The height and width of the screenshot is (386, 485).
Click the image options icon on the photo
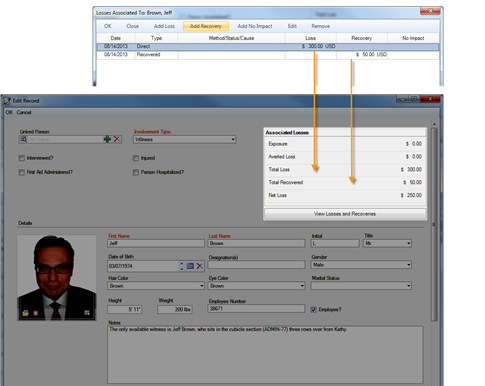pyautogui.click(x=87, y=313)
